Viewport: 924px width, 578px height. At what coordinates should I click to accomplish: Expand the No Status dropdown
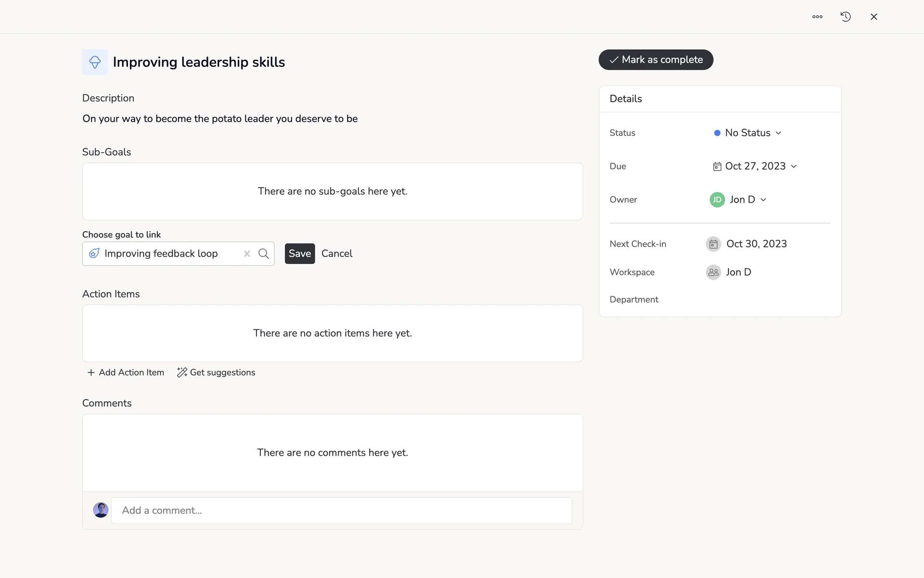pyautogui.click(x=748, y=133)
